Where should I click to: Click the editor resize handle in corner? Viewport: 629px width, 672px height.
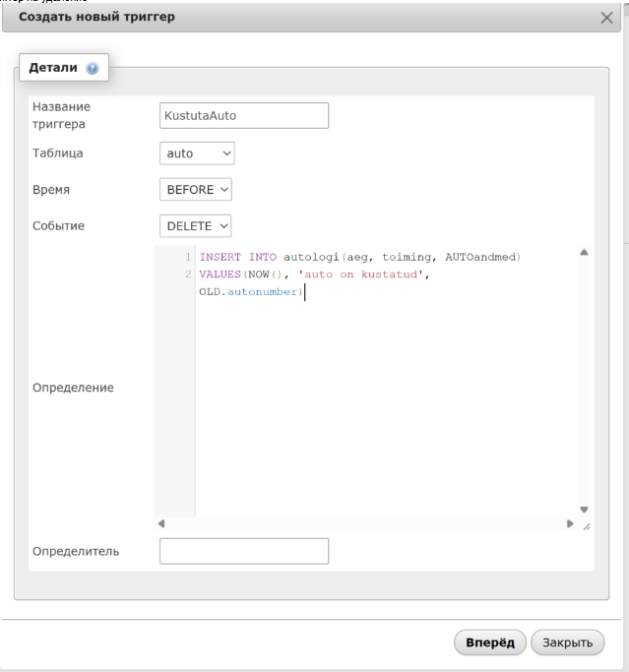(x=584, y=528)
